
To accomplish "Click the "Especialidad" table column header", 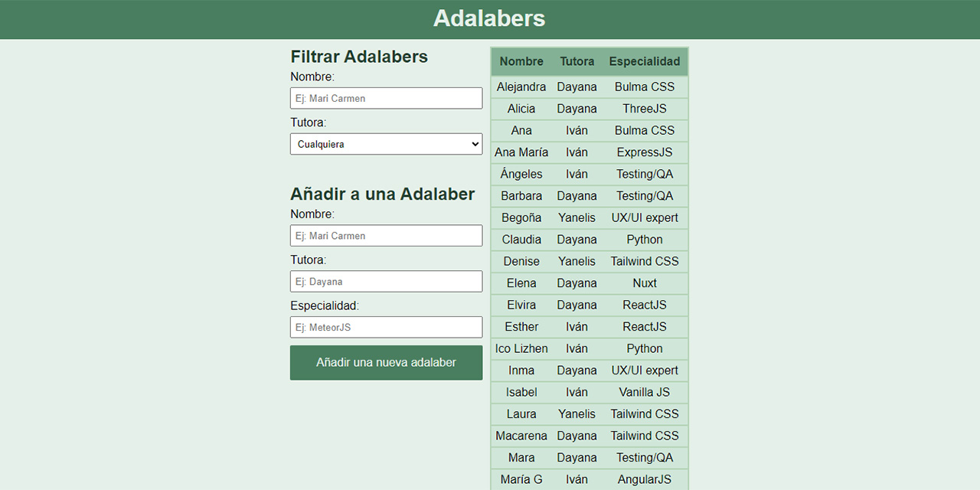I will [x=644, y=61].
